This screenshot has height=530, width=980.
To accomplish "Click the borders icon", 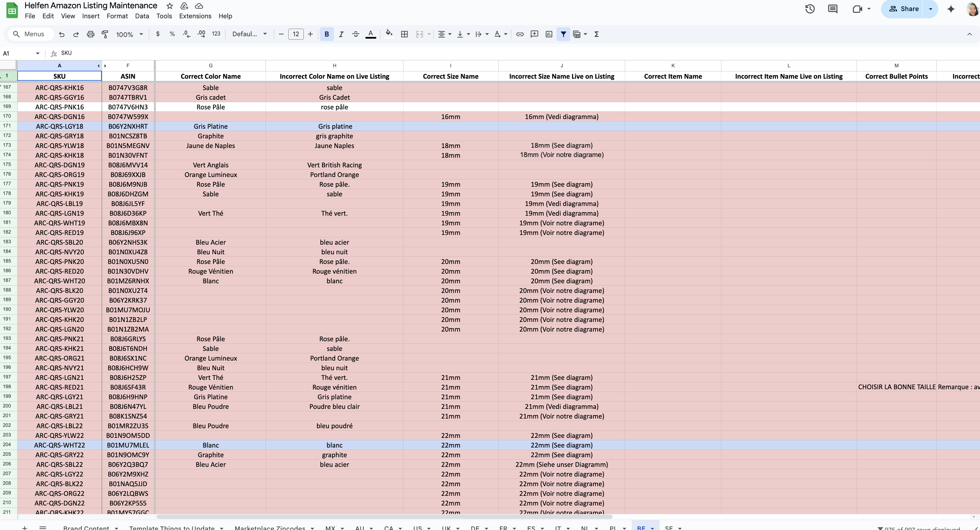I will click(x=404, y=34).
